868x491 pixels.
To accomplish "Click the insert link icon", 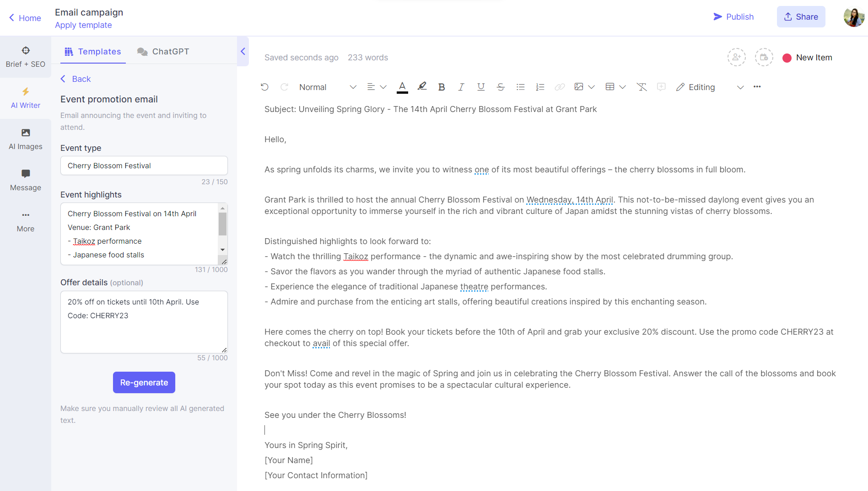I will [x=560, y=87].
